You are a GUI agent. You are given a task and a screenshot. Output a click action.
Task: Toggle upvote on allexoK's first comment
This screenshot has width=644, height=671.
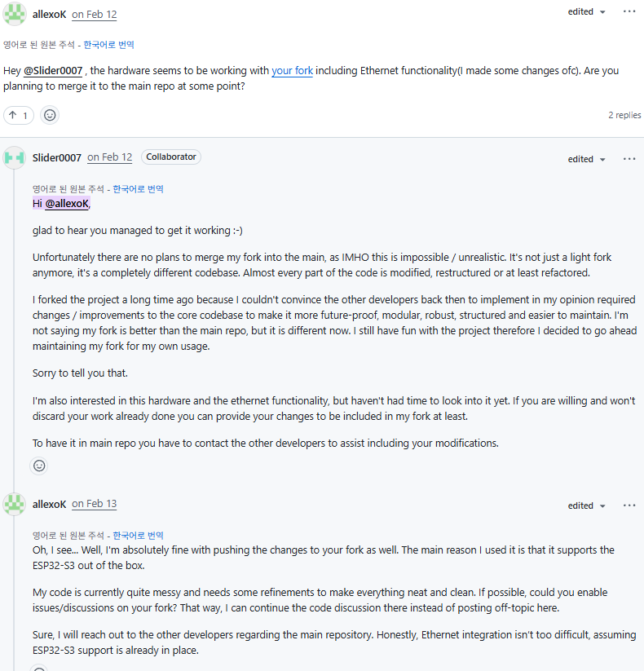[18, 115]
